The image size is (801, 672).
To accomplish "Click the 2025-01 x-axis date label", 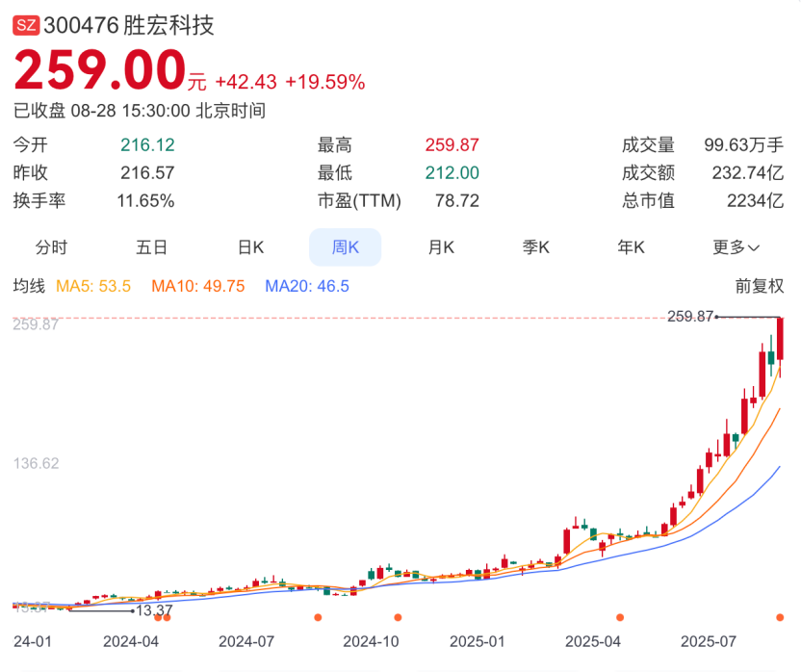I will coord(478,641).
